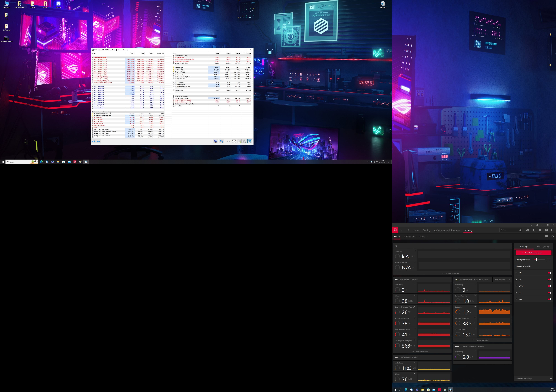The width and height of the screenshot is (556, 392).
Task: Open AMD Software home via red logo
Action: [395, 230]
